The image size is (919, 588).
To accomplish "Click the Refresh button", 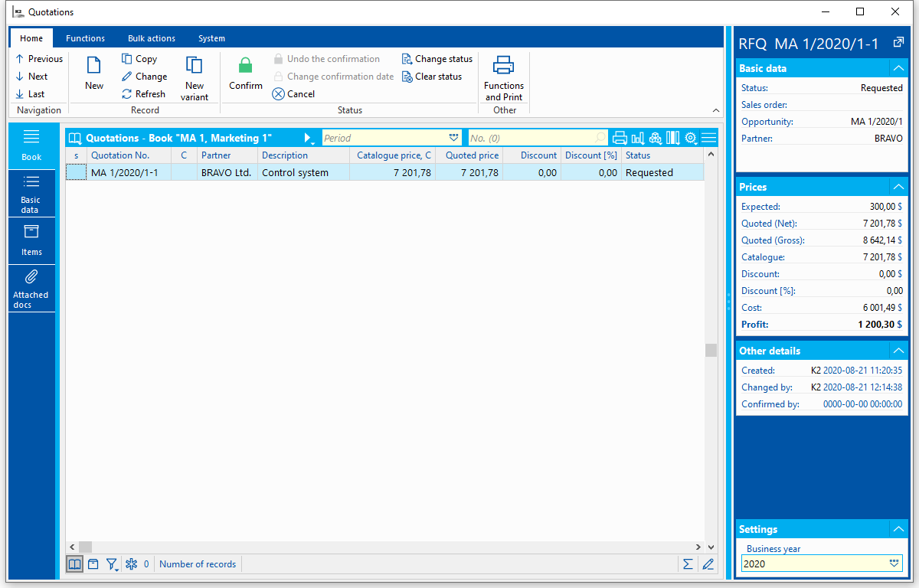I will pos(143,94).
